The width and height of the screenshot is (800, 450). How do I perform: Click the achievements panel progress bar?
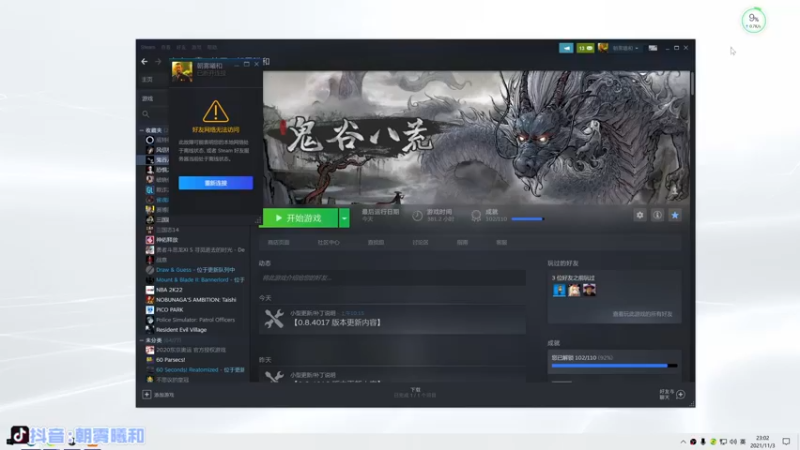tap(614, 365)
